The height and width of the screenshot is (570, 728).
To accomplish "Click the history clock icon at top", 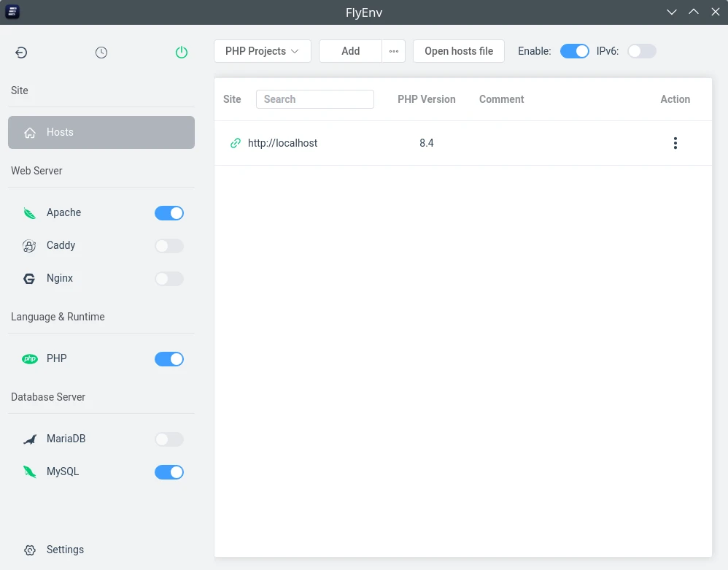I will pyautogui.click(x=101, y=52).
